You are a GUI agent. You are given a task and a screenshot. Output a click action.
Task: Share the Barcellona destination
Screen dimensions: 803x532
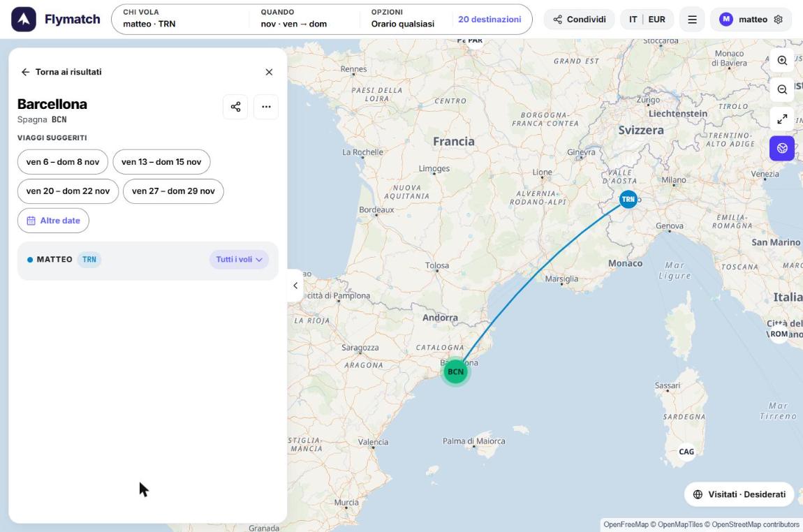click(x=235, y=107)
